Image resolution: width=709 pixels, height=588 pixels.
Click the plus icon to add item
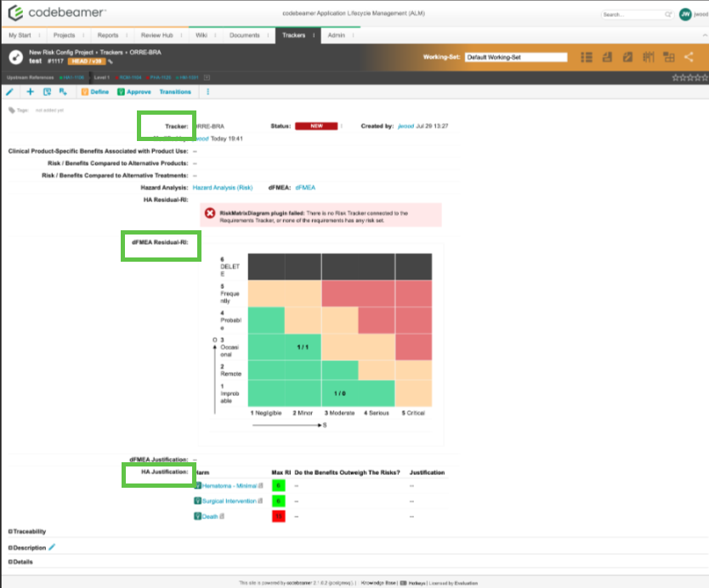click(31, 92)
